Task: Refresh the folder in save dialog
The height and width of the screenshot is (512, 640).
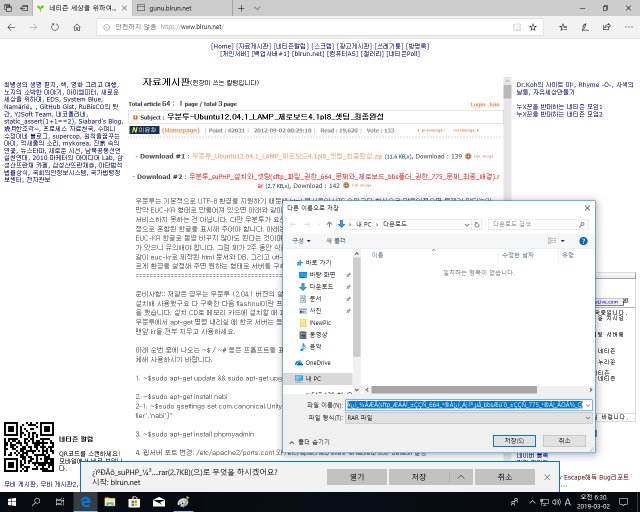Action: [476, 224]
